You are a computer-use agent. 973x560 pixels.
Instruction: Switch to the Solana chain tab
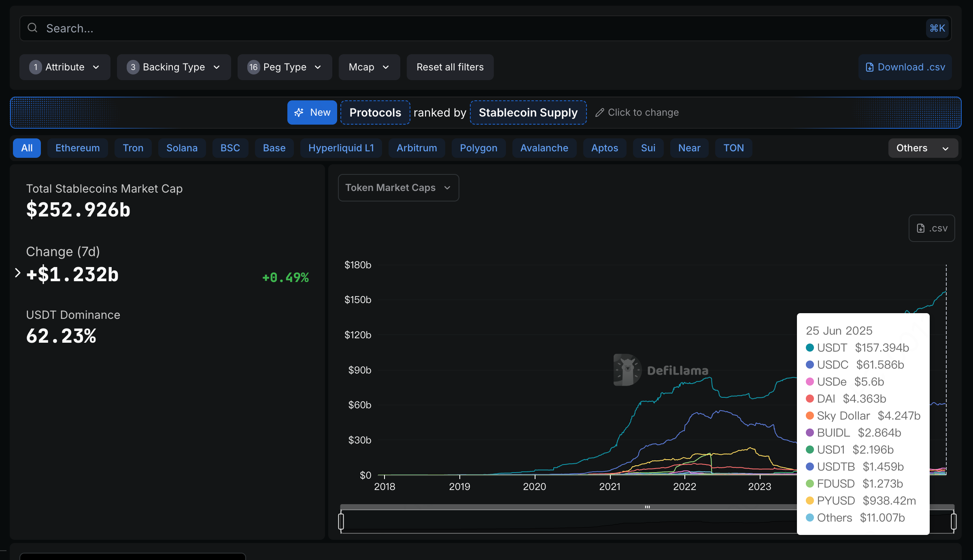click(182, 148)
